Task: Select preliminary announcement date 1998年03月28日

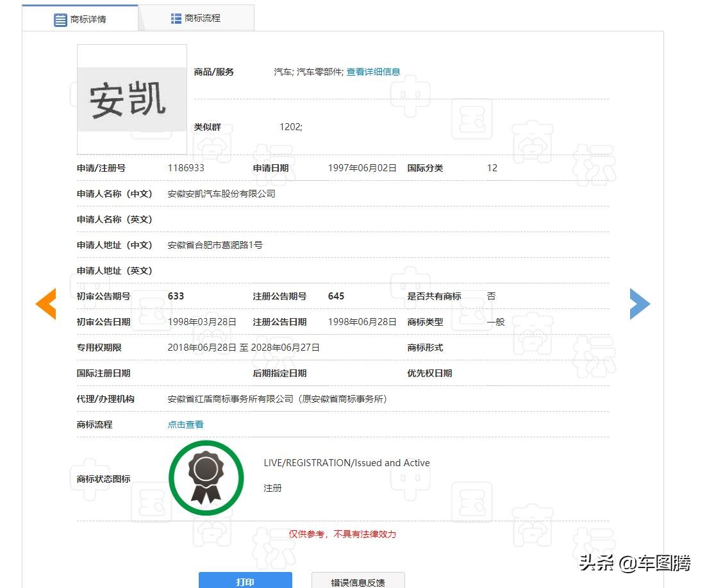Action: tap(202, 322)
